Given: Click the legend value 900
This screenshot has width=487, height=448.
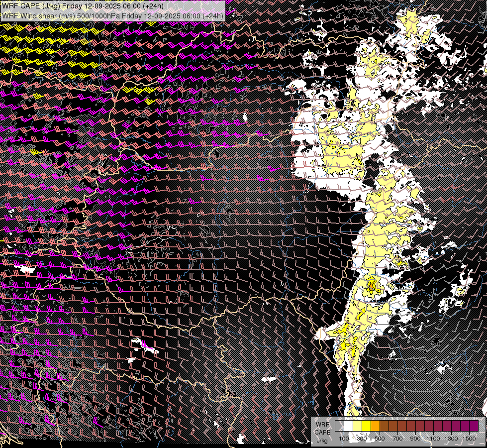Looking at the screenshot, I should pos(415,439).
